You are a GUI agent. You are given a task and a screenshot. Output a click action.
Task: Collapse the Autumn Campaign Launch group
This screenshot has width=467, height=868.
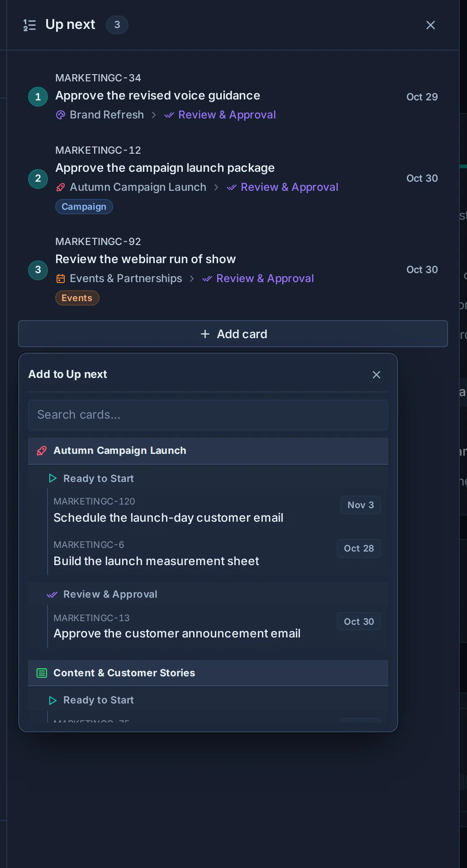click(x=208, y=451)
